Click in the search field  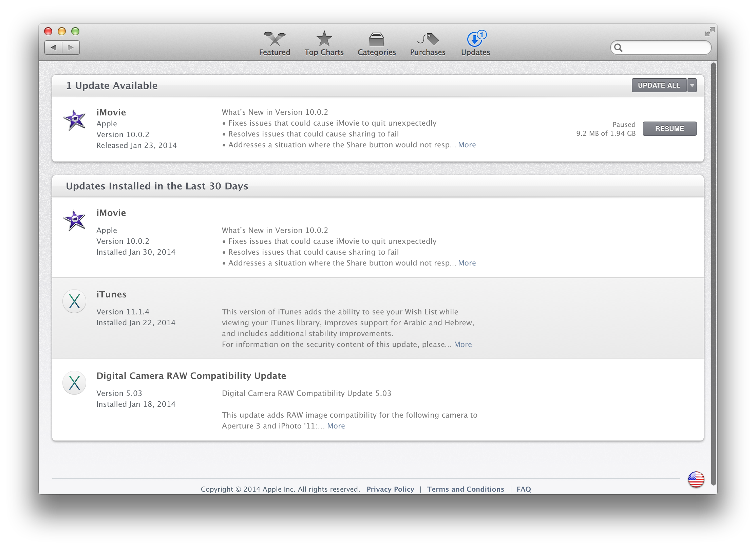point(661,48)
